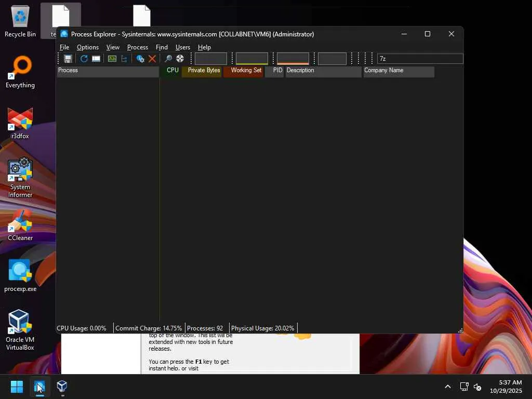
Task: Open the System Information graph icon
Action: (x=112, y=59)
